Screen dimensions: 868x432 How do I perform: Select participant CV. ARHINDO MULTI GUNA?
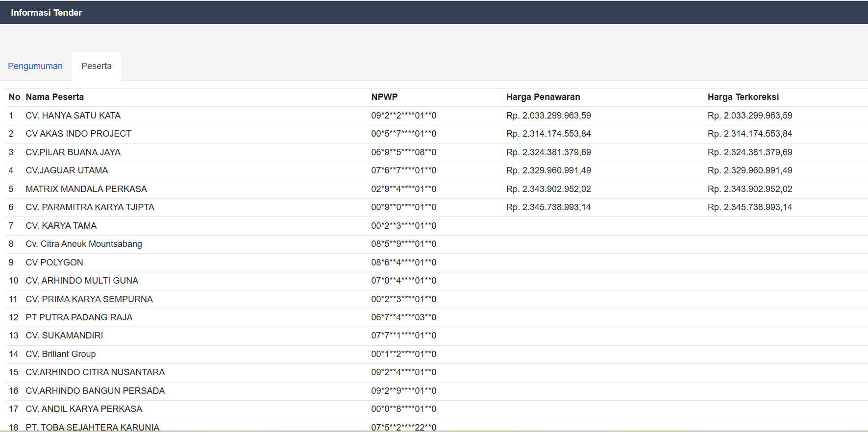pyautogui.click(x=82, y=281)
